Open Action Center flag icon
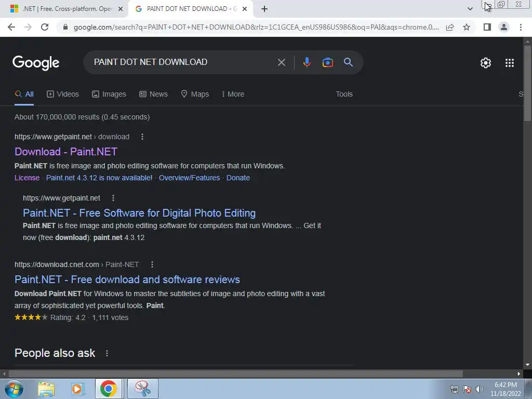 pos(467,389)
